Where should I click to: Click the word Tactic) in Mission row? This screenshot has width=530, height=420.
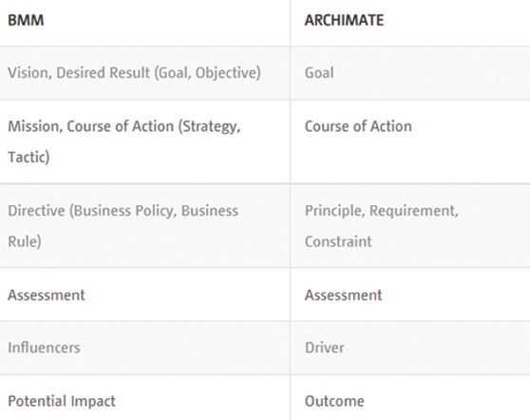(28, 158)
